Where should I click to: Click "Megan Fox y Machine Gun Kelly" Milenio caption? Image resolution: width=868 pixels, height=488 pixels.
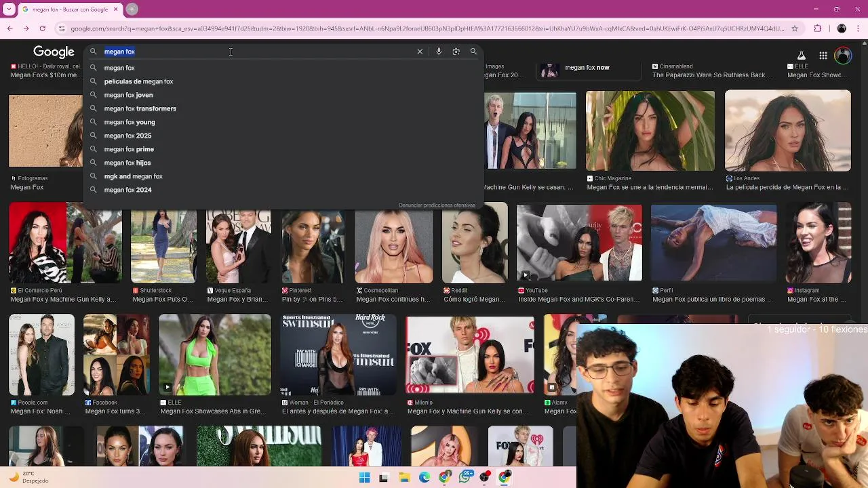pos(468,411)
